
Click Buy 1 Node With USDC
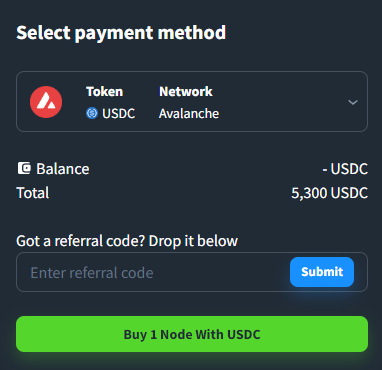(x=192, y=334)
